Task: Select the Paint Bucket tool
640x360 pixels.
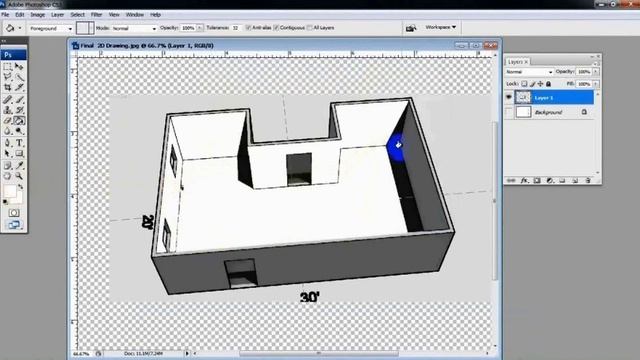Action: [x=19, y=120]
